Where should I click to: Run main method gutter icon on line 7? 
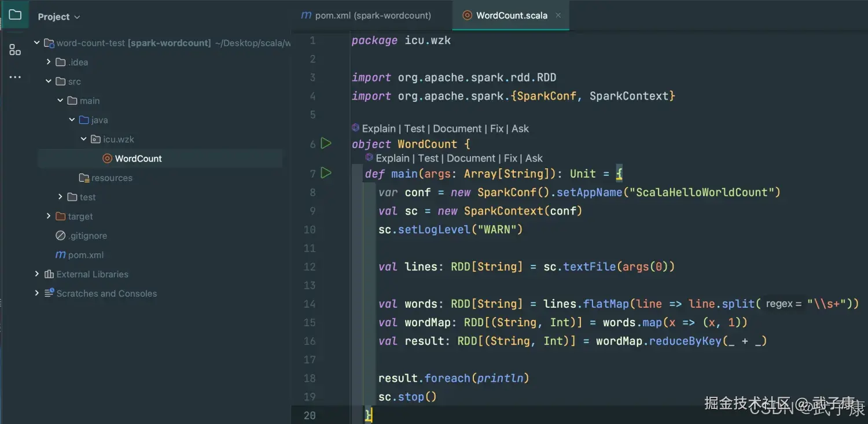[x=326, y=172]
